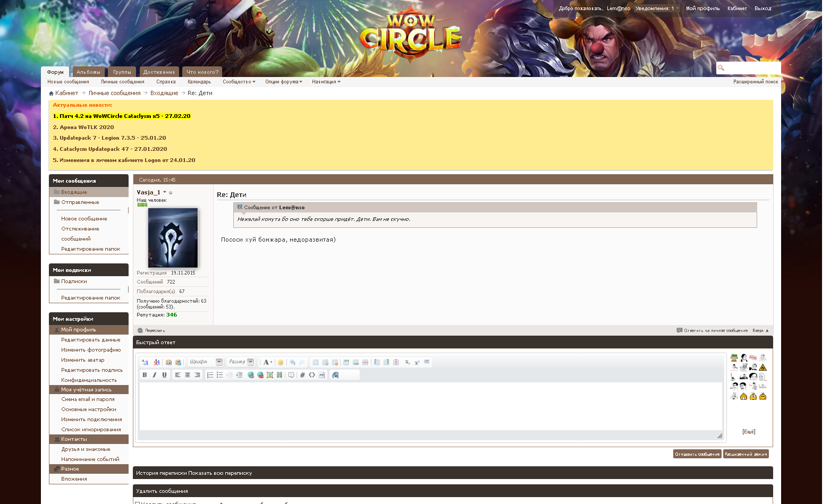Image resolution: width=830 pixels, height=504 pixels.
Task: Switch to the Альбомы tab
Action: [88, 72]
